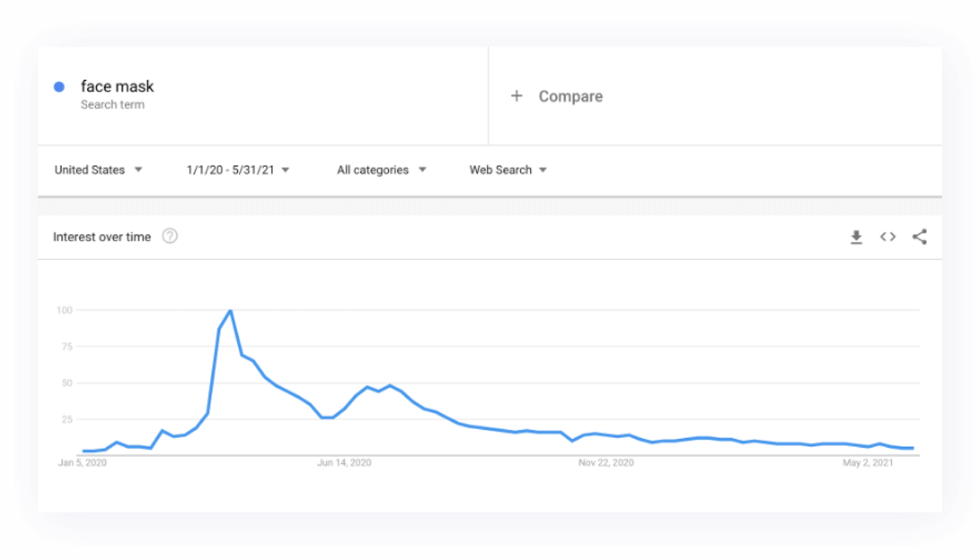Edit the face mask search term
980x559 pixels.
tap(117, 86)
